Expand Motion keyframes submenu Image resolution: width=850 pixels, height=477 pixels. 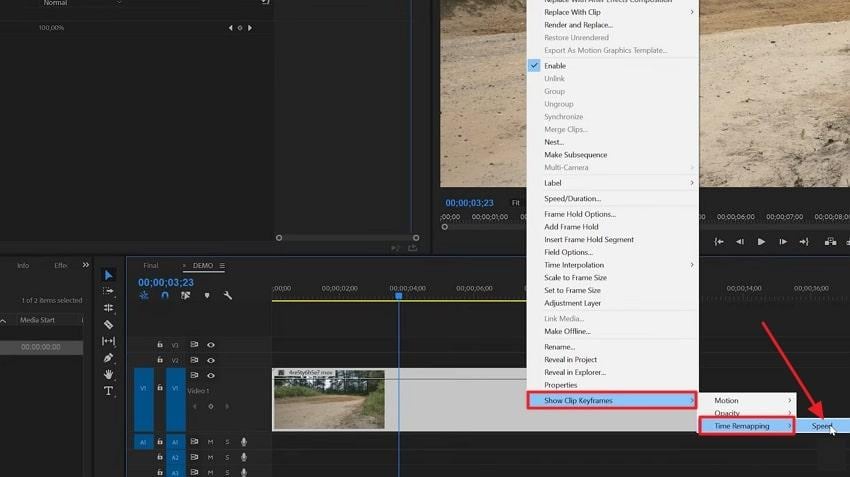(x=748, y=400)
